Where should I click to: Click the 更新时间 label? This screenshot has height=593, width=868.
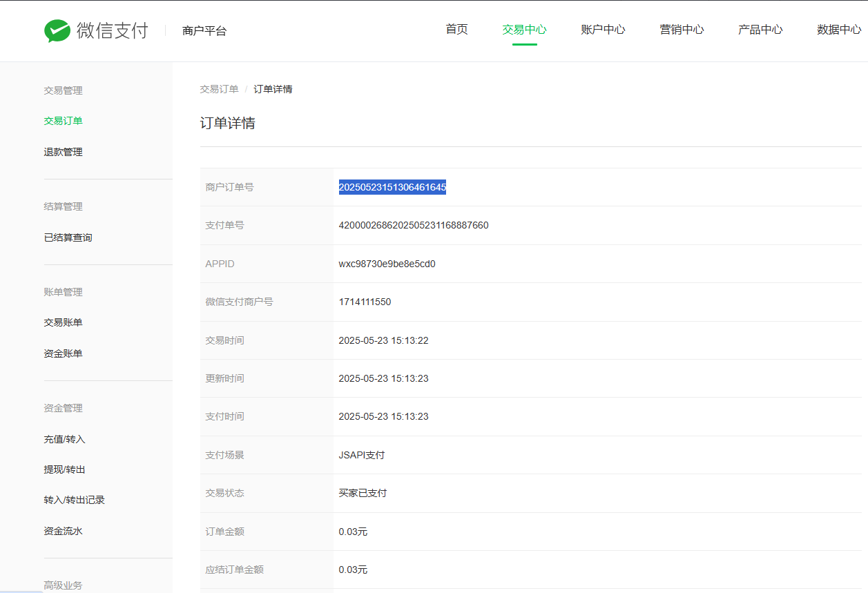[x=224, y=378]
